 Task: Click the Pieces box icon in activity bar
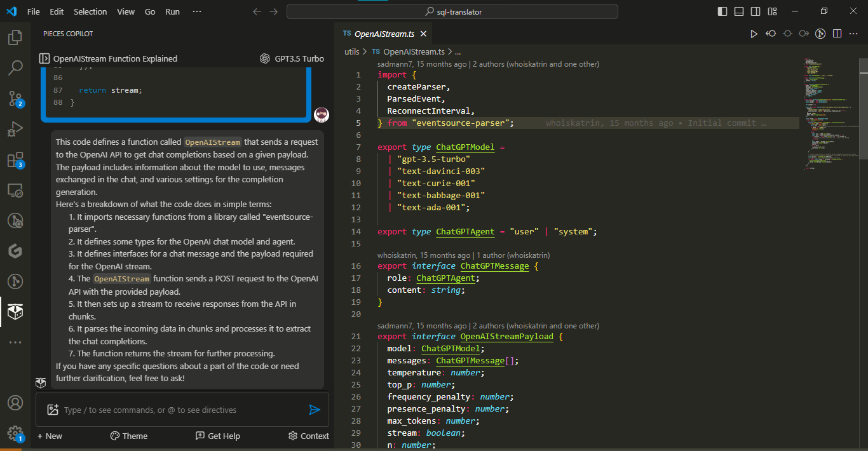pos(15,311)
